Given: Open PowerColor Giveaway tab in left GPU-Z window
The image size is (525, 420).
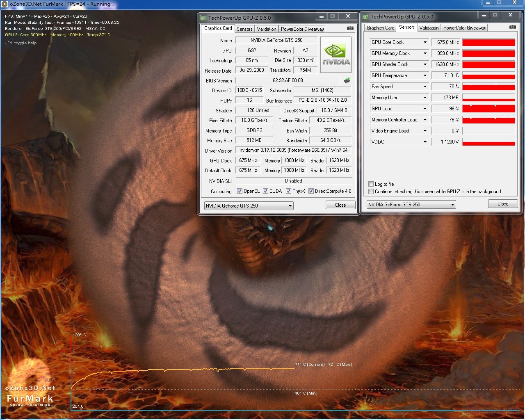Looking at the screenshot, I should pyautogui.click(x=302, y=29).
